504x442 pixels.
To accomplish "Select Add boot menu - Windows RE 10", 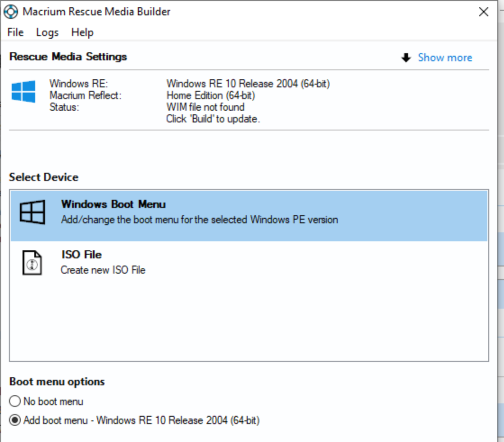I will (14, 420).
